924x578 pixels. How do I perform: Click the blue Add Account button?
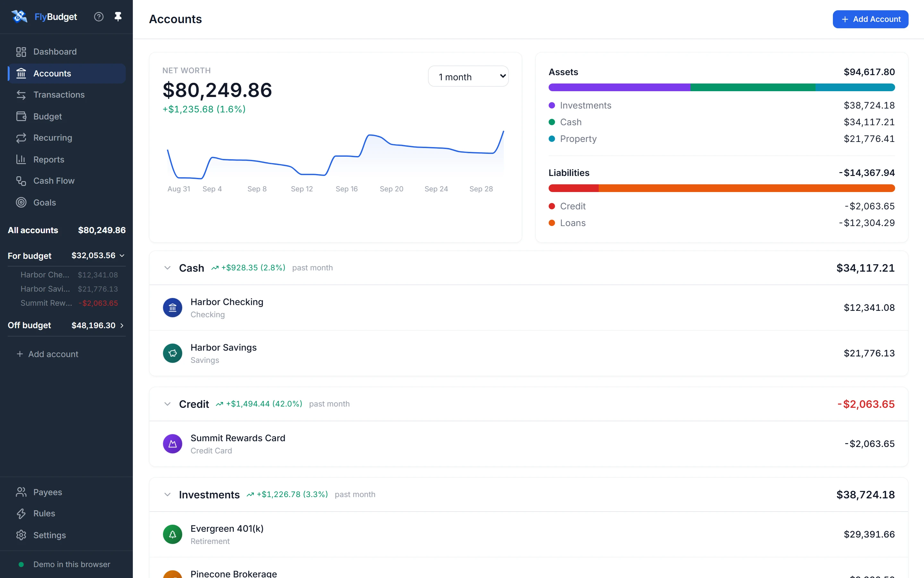[x=870, y=19]
